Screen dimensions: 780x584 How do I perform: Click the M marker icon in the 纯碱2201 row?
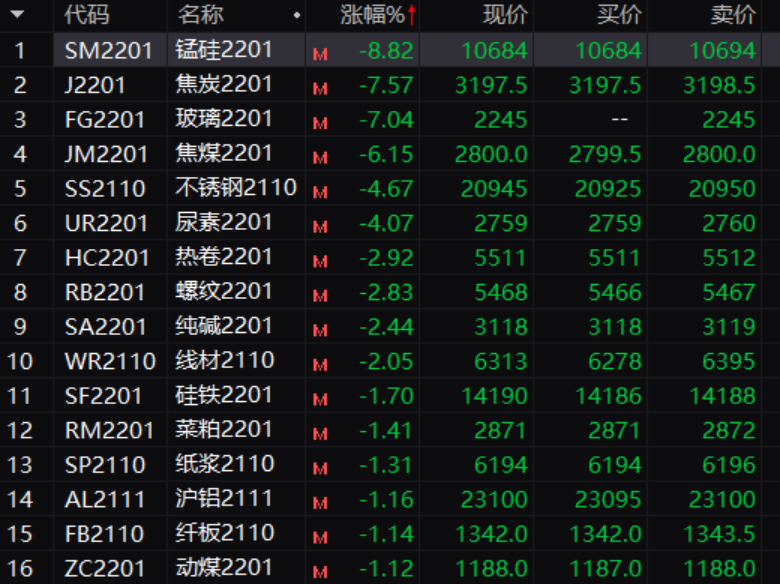320,331
